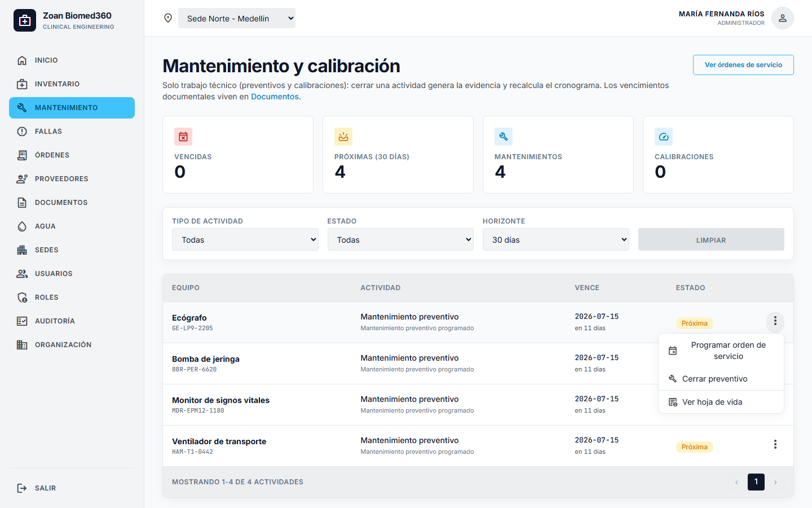Click Ventilador de transporte row name
Viewport: 812px width, 508px height.
pyautogui.click(x=219, y=441)
